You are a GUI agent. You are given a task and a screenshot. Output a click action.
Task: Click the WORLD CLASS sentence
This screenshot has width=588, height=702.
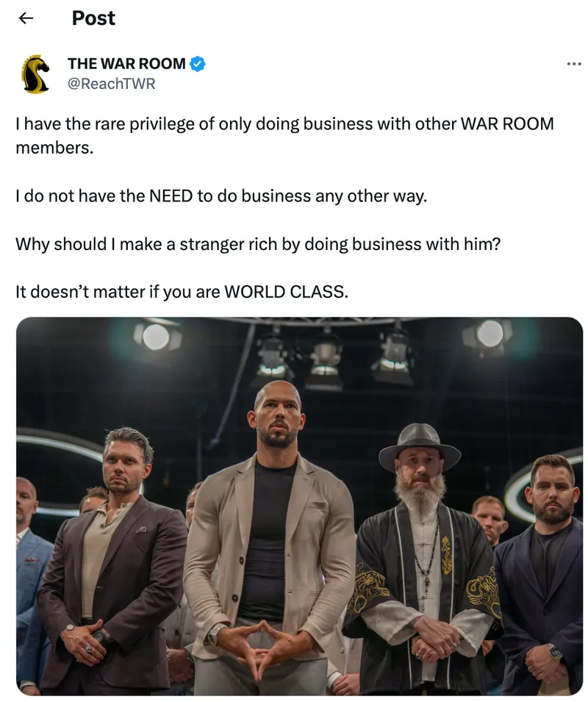pos(182,292)
